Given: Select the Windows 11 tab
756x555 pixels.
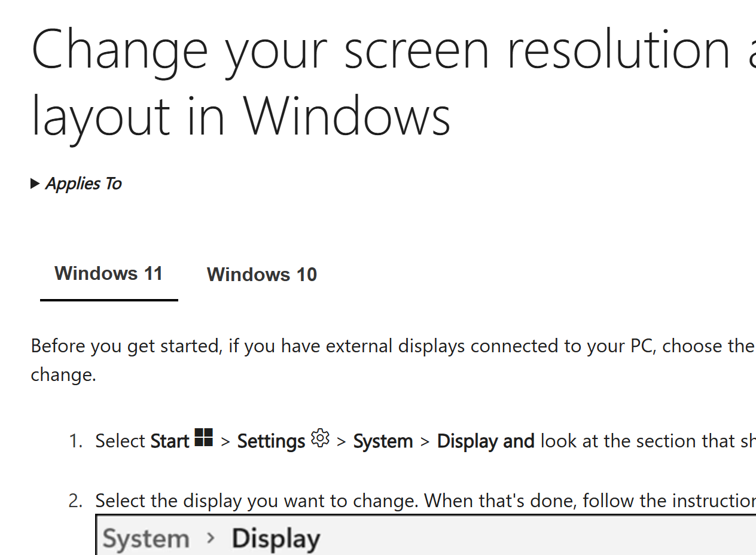Looking at the screenshot, I should click(108, 273).
